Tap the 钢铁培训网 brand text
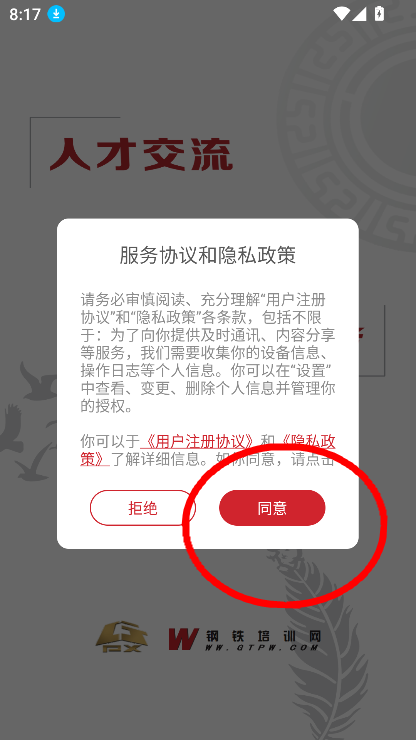Screen dimensions: 416x740 (x=263, y=636)
